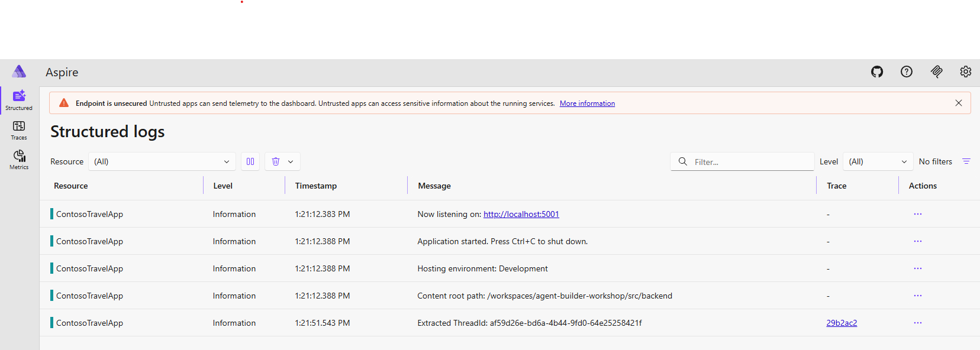The image size is (980, 350).
Task: Click the trash remove data icon
Action: [276, 161]
